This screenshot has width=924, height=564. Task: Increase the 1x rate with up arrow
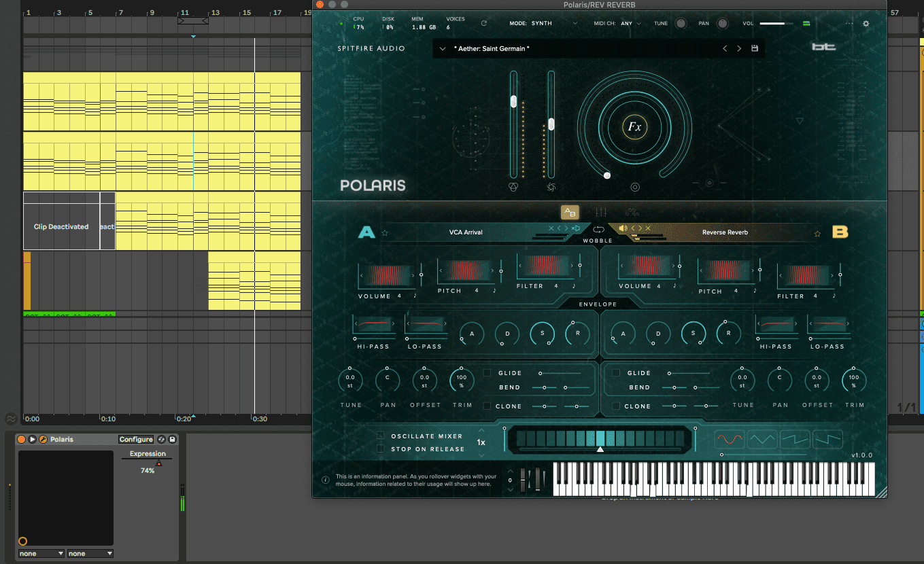coord(481,431)
